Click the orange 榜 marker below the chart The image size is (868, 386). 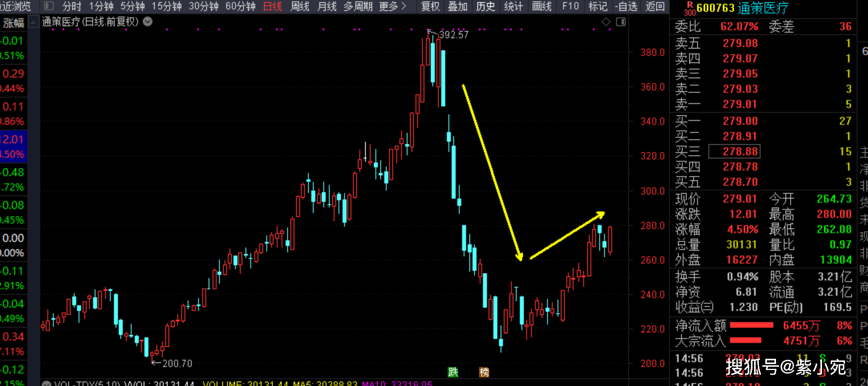484,372
